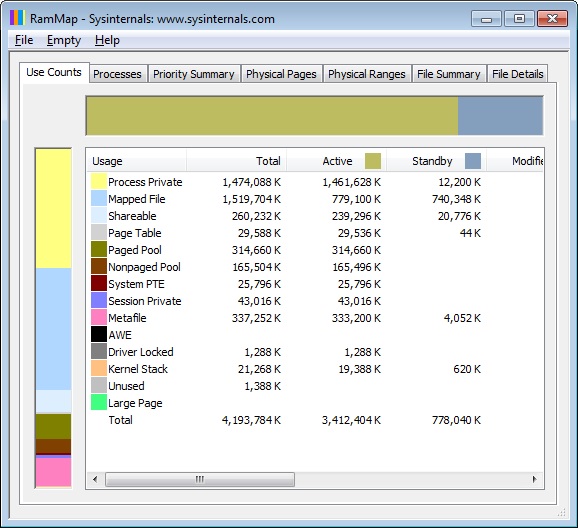578x528 pixels.
Task: Select the Driver Locked row label
Action: (x=140, y=352)
